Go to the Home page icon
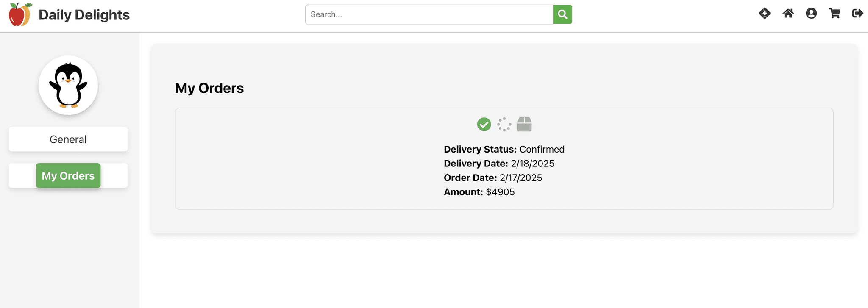 [788, 14]
